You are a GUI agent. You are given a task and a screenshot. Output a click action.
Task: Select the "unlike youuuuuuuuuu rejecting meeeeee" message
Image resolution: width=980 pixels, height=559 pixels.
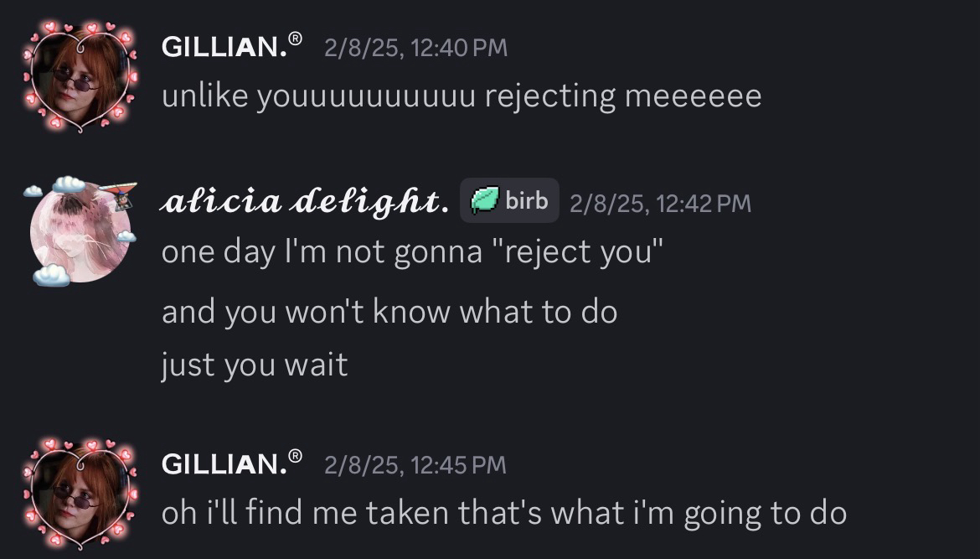(x=462, y=96)
